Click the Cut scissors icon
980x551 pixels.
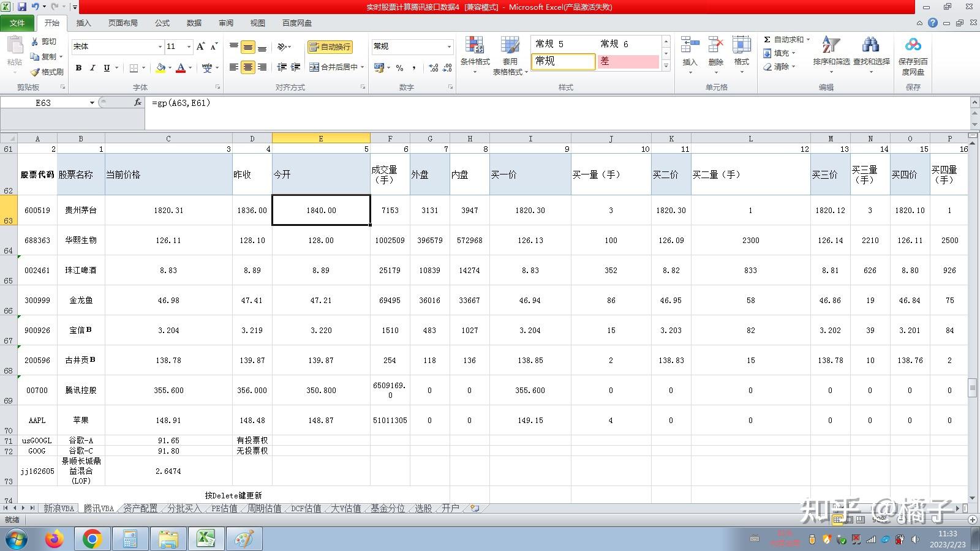(x=35, y=42)
